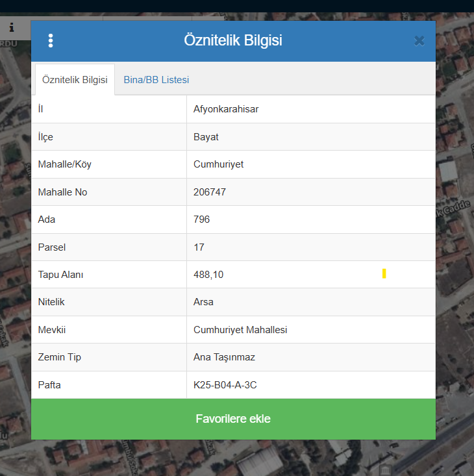Open the three-dot options menu

pos(51,41)
